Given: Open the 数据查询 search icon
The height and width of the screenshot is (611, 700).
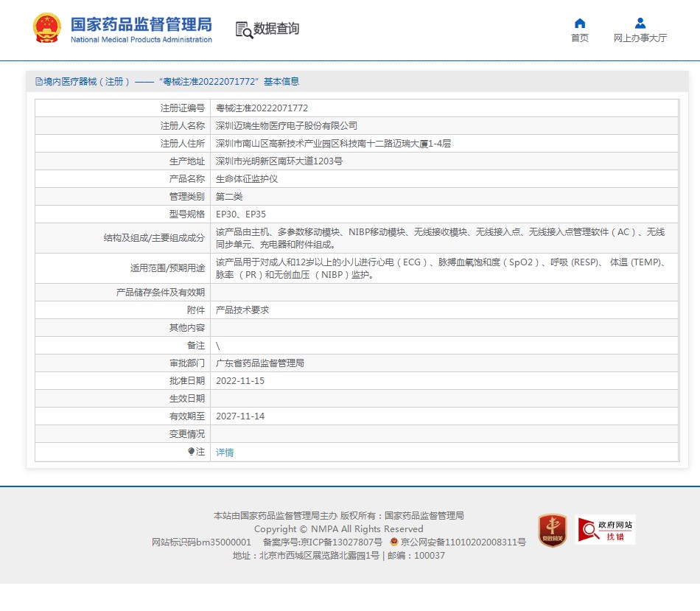Looking at the screenshot, I should coord(244,30).
